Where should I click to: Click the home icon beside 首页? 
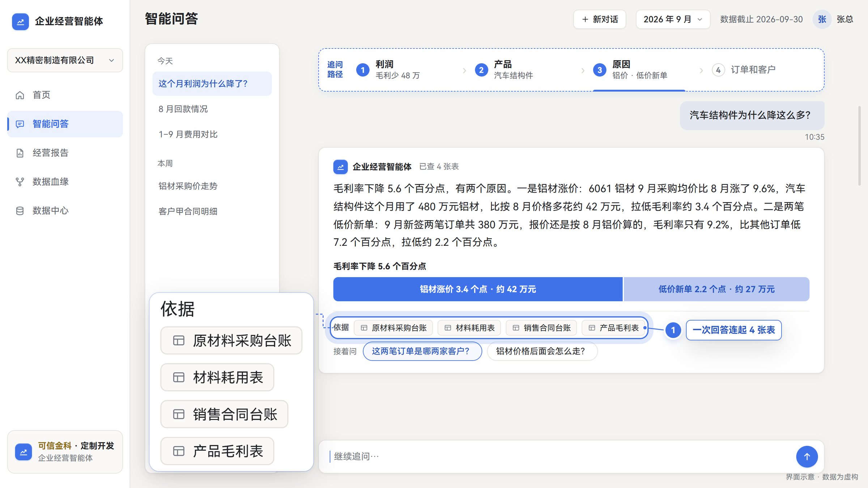pos(20,95)
